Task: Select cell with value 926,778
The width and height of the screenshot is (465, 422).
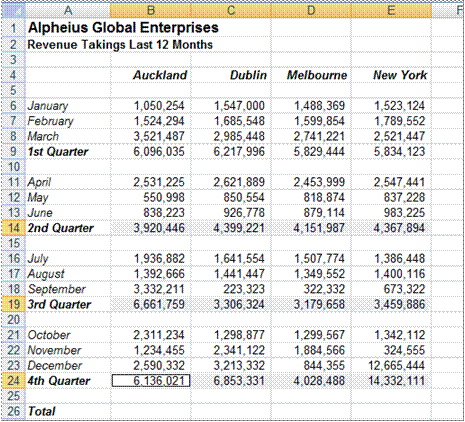Action: [231, 213]
